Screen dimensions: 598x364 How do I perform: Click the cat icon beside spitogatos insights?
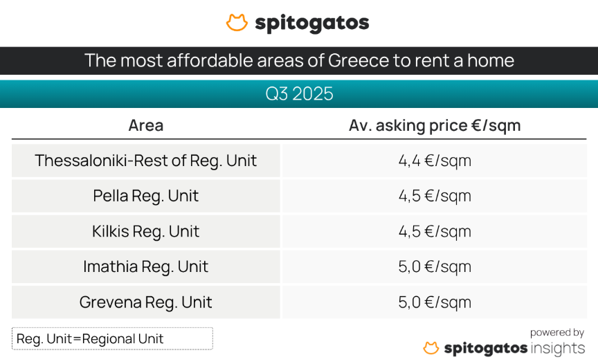click(x=431, y=347)
